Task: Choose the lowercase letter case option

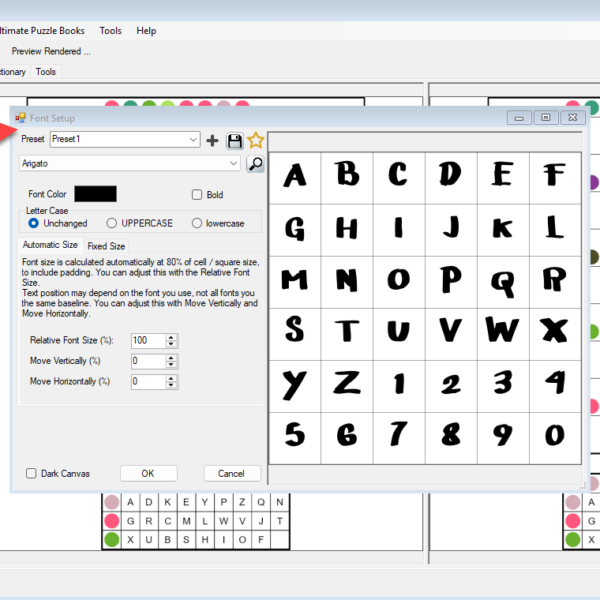Action: [197, 223]
